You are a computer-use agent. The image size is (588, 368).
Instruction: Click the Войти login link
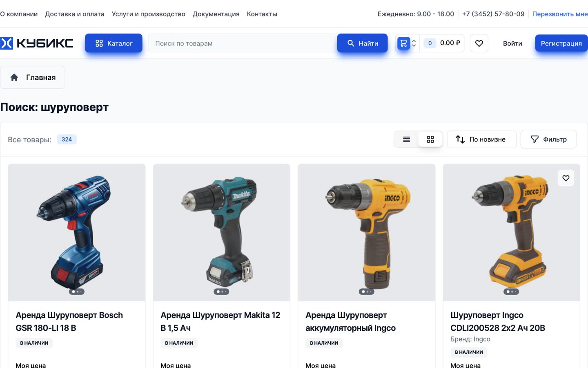click(x=512, y=43)
